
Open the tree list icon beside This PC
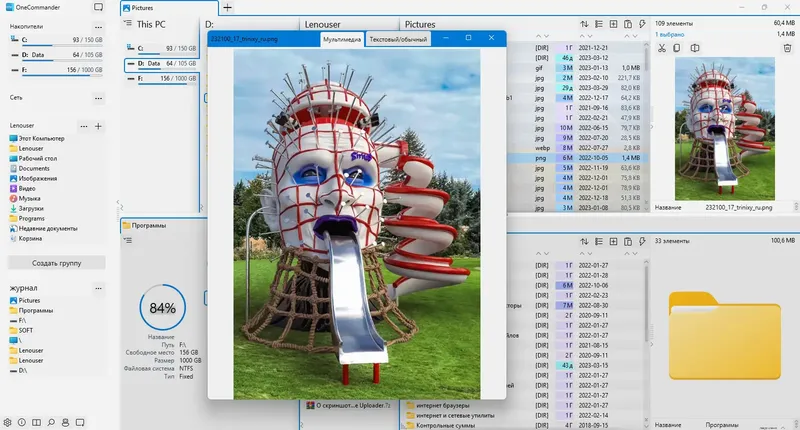point(128,23)
